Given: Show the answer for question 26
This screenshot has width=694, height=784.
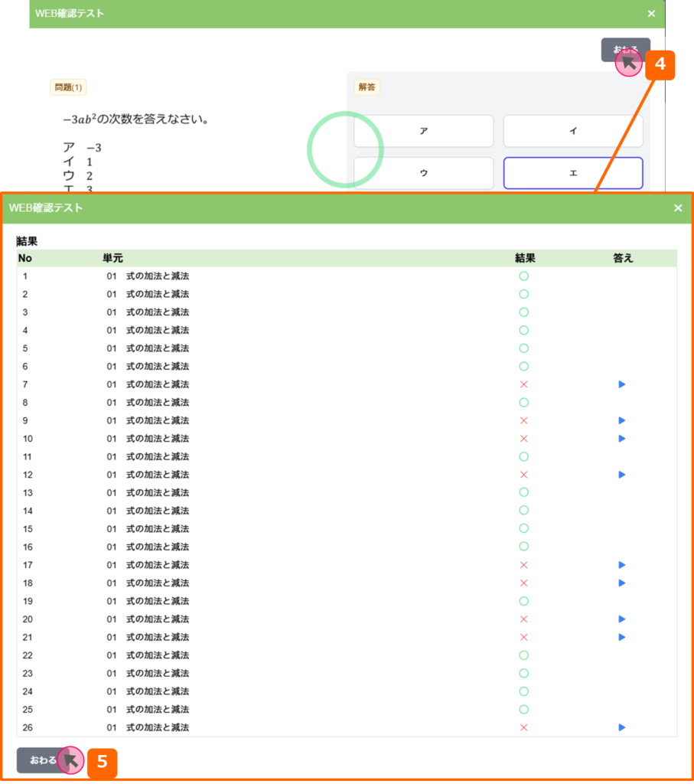Looking at the screenshot, I should click(622, 727).
